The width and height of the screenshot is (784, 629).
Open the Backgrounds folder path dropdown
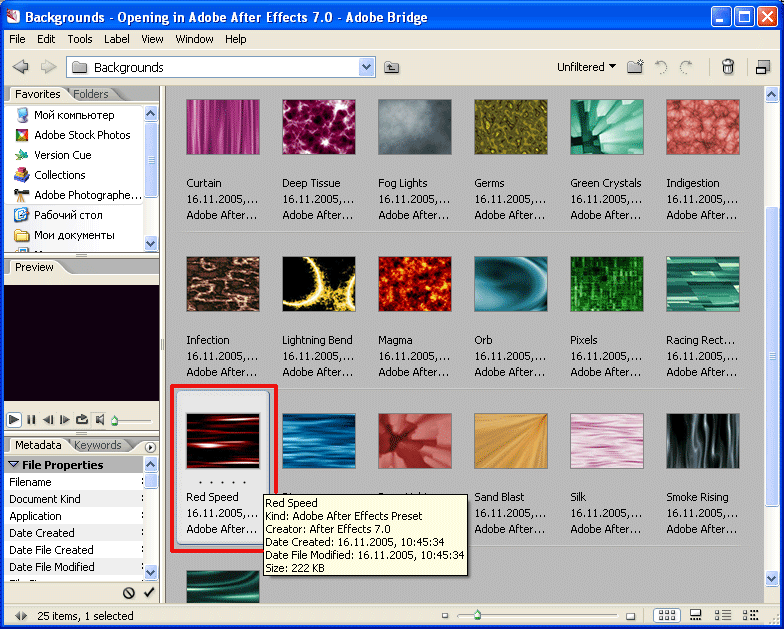pos(366,67)
